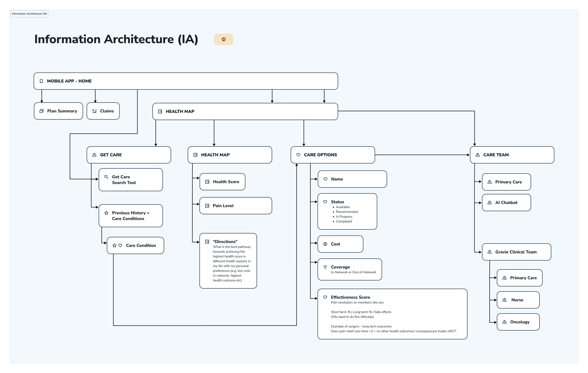Select the Previous History = Care Conditions label
This screenshot has width=588, height=373.
click(x=131, y=216)
